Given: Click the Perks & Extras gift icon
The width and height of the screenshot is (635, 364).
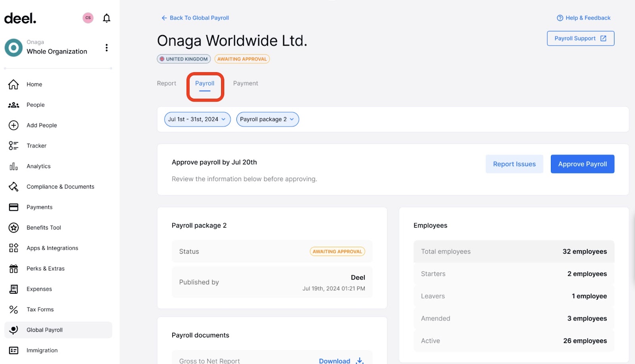Looking at the screenshot, I should (x=13, y=268).
